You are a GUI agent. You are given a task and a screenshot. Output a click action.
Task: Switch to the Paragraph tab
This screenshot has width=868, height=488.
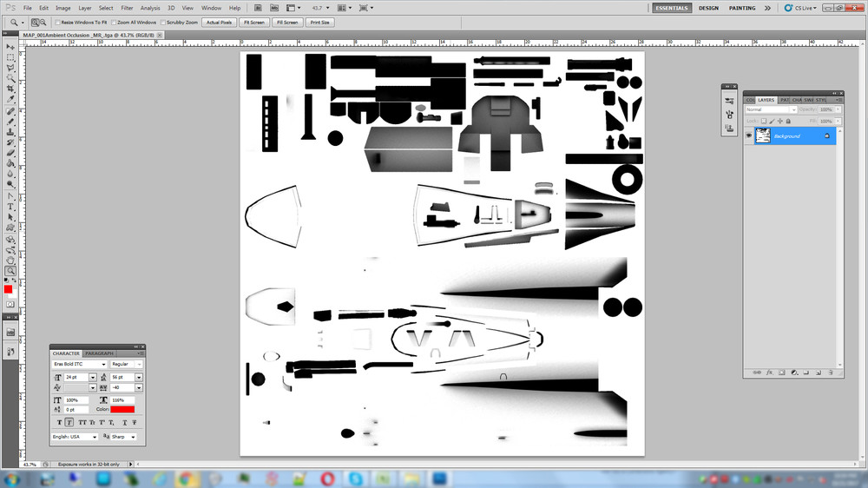99,353
